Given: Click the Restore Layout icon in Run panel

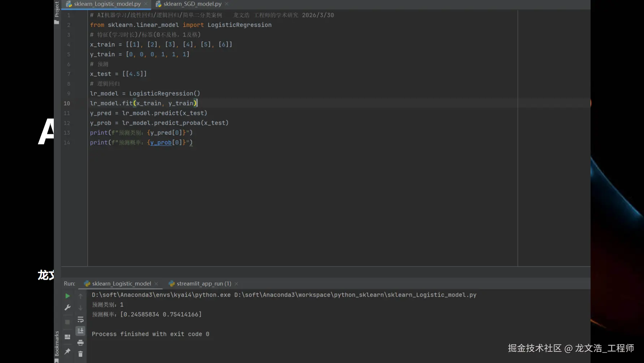Looking at the screenshot, I should [x=68, y=337].
